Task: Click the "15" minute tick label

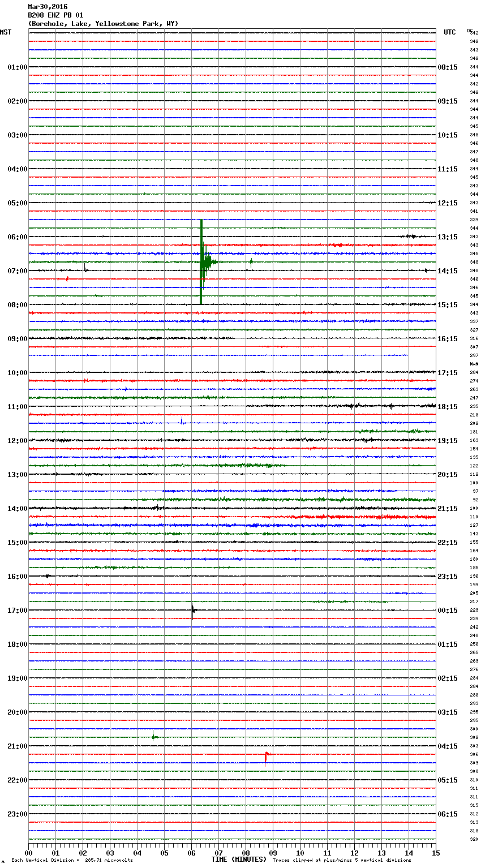Action: [x=435, y=853]
